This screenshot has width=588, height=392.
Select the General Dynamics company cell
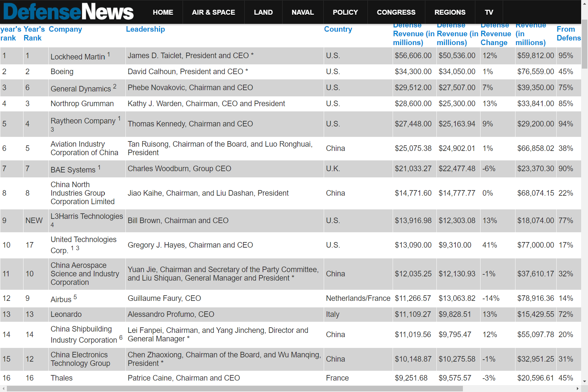(87, 88)
